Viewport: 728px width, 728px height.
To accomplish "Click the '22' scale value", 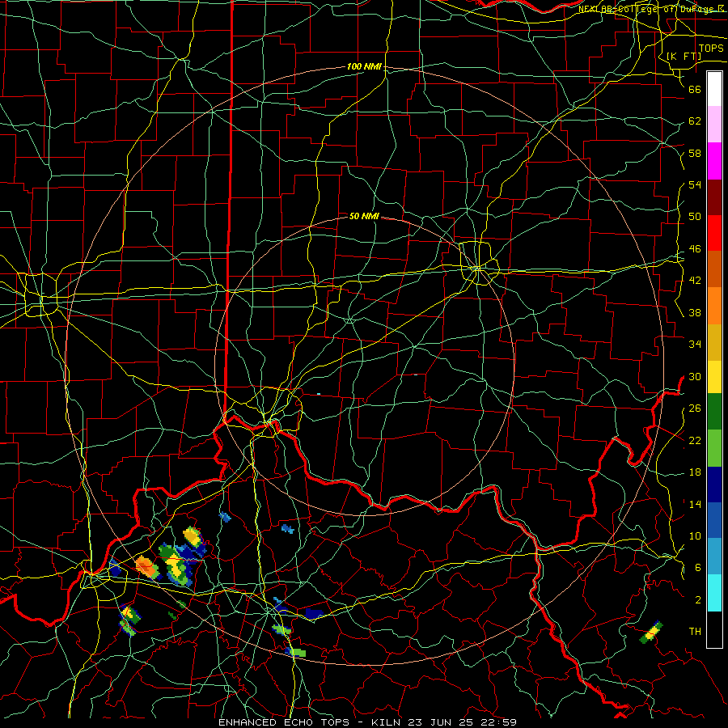I will point(695,440).
